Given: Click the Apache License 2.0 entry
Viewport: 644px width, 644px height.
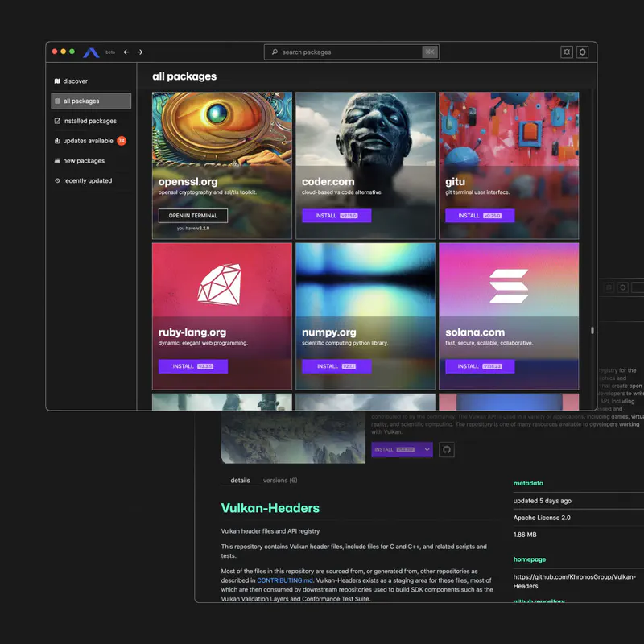Looking at the screenshot, I should tap(542, 518).
